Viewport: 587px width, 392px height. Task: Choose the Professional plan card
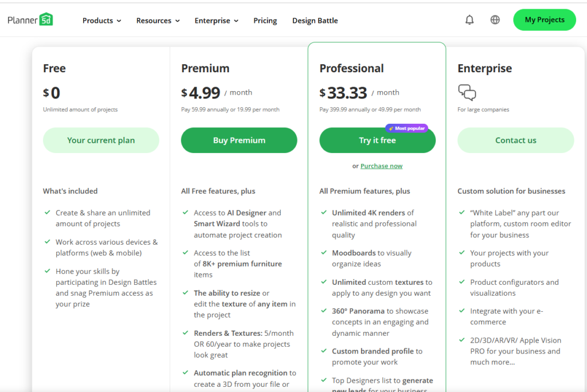tap(377, 68)
